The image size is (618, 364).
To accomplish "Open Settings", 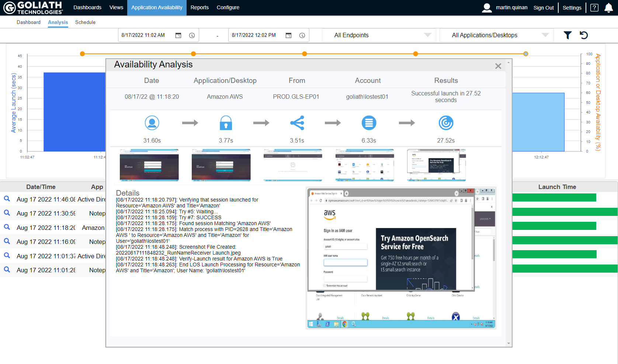I will [x=572, y=7].
